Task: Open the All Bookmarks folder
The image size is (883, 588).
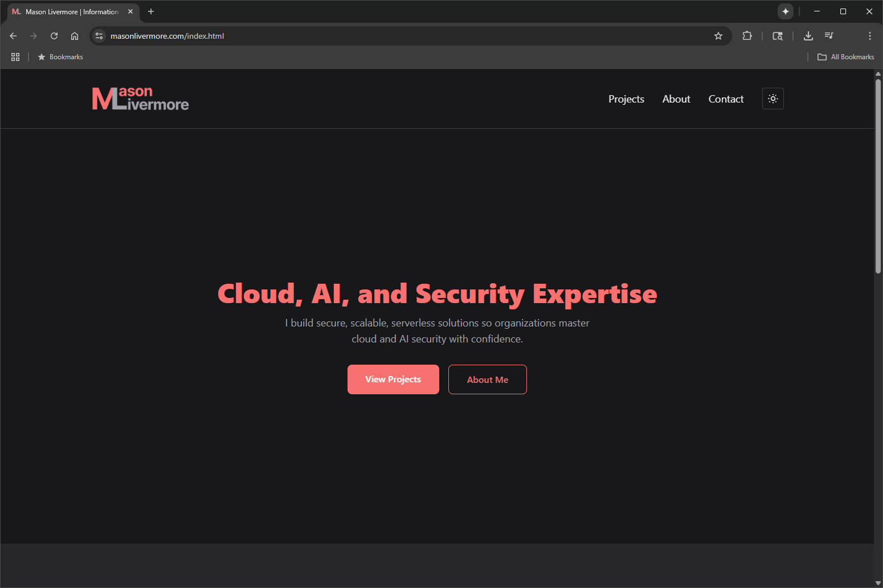Action: [x=846, y=57]
